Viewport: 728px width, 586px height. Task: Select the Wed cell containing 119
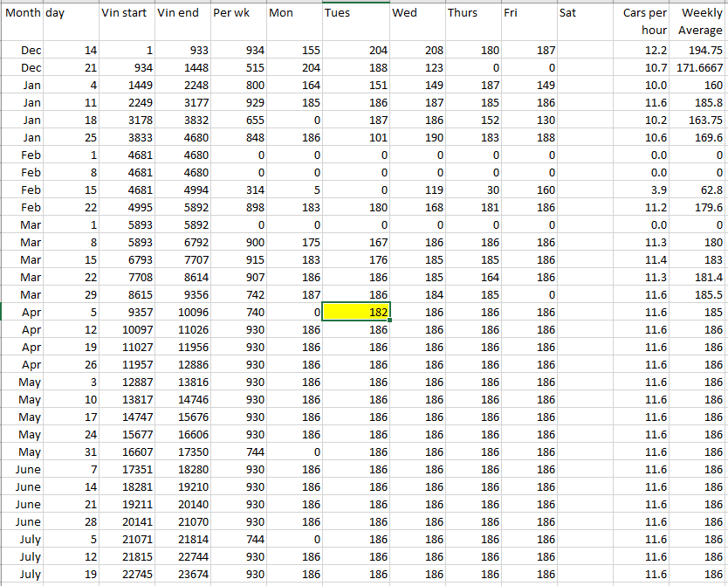coord(417,190)
